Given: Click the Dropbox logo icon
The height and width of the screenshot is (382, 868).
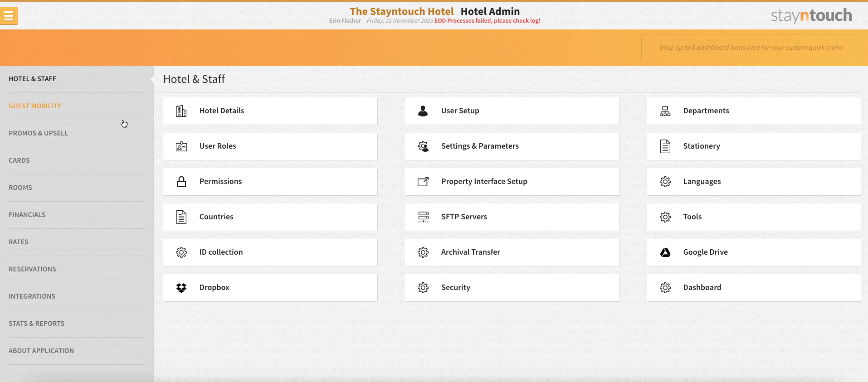Looking at the screenshot, I should point(181,288).
